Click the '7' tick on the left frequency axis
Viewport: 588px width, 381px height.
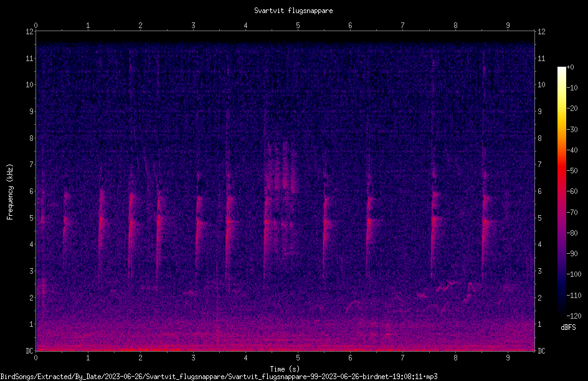coord(31,165)
